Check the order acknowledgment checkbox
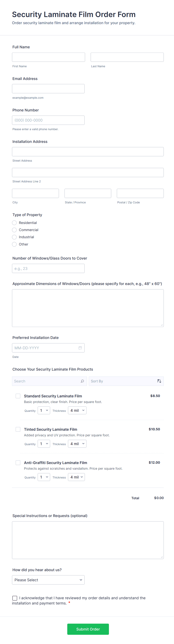Screen dimensions: 174x644 point(15,598)
